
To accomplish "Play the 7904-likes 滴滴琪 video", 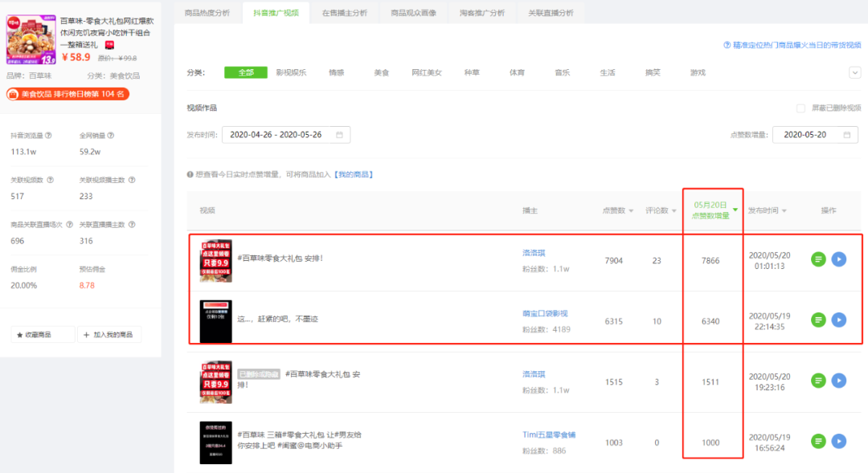I will (x=838, y=259).
